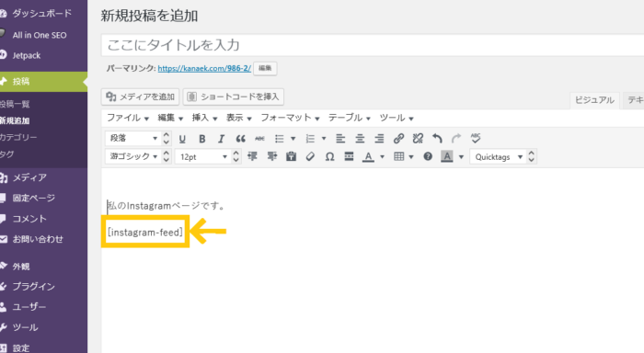Image resolution: width=644 pixels, height=353 pixels.
Task: Open the 挿入 menu
Action: click(x=204, y=118)
